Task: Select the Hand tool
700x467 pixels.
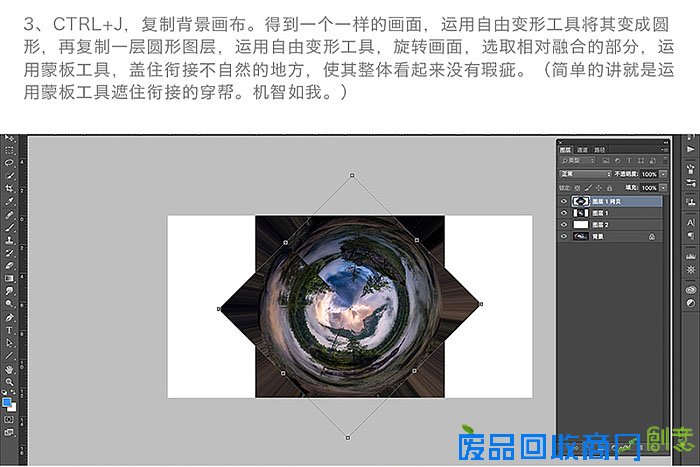Action: click(9, 369)
